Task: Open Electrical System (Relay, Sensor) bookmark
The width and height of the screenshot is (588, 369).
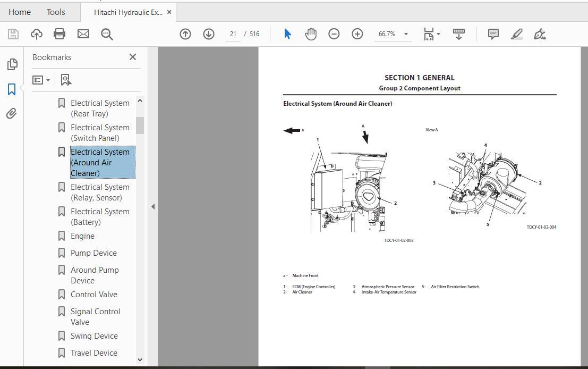Action: pyautogui.click(x=100, y=192)
